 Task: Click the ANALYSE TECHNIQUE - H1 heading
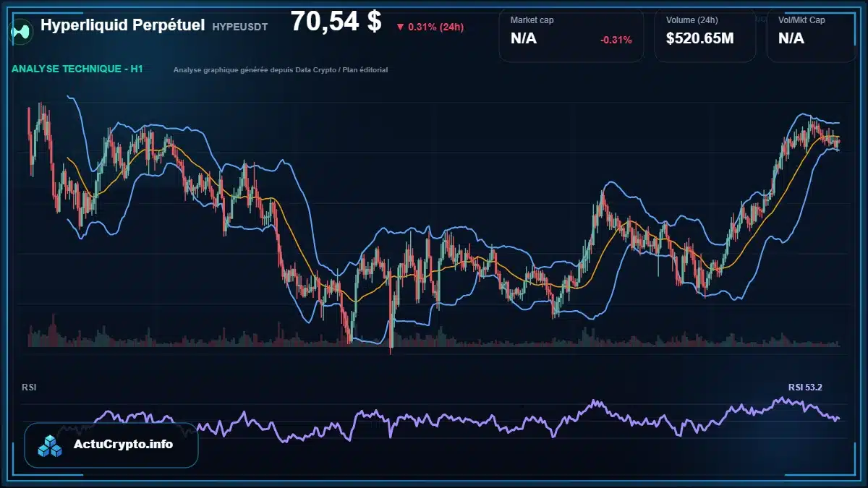[x=77, y=69]
